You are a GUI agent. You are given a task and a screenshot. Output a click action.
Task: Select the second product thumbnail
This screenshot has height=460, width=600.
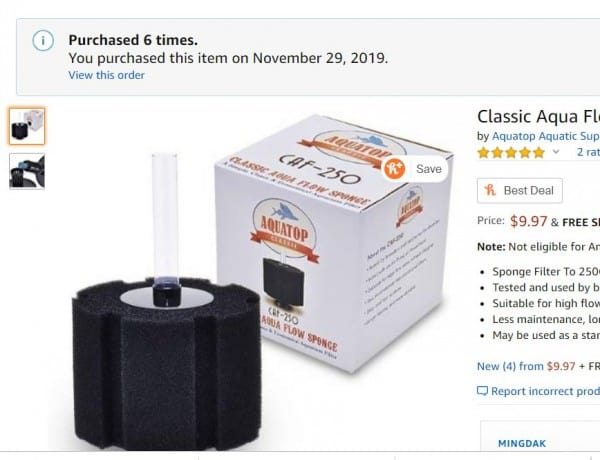[x=27, y=171]
